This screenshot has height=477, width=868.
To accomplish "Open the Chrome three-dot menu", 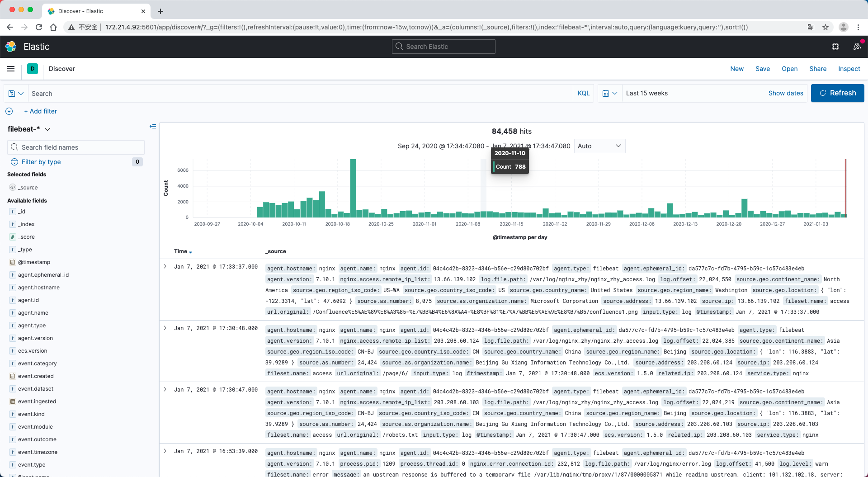I will tap(859, 27).
